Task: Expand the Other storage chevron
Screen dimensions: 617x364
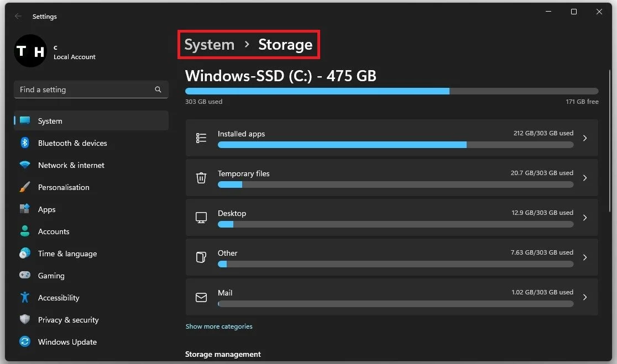Action: pos(585,257)
